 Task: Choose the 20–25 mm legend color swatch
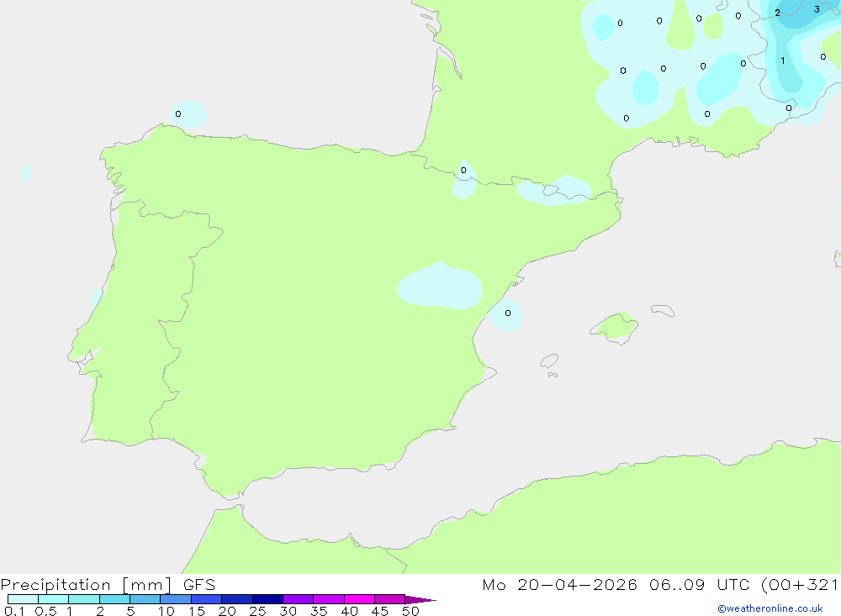(x=237, y=599)
